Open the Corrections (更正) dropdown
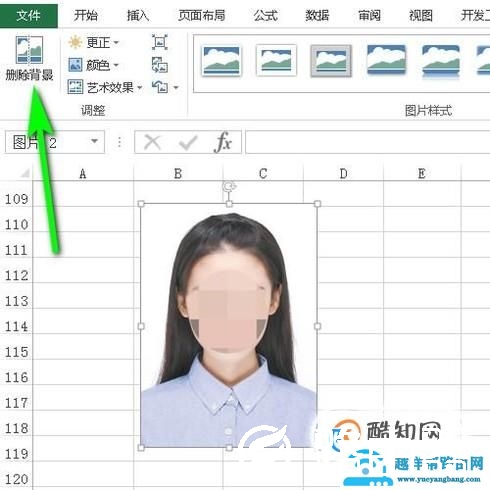The width and height of the screenshot is (490, 490). coord(93,42)
